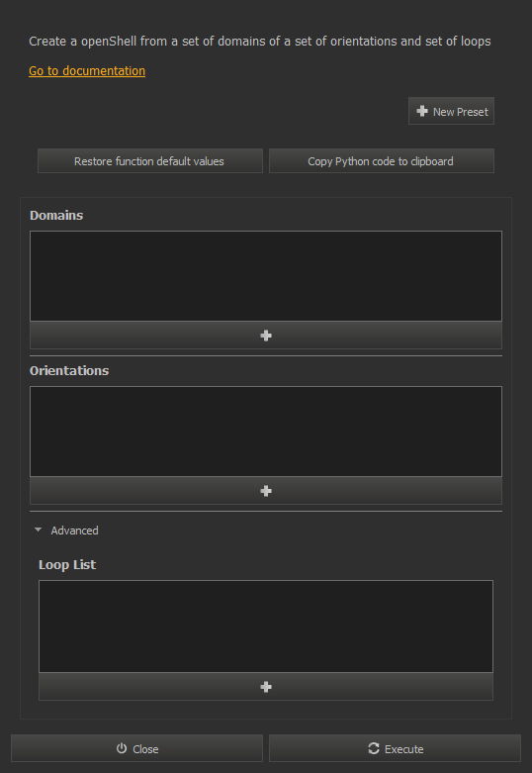The height and width of the screenshot is (773, 532).
Task: Execute the openShell function
Action: (395, 748)
